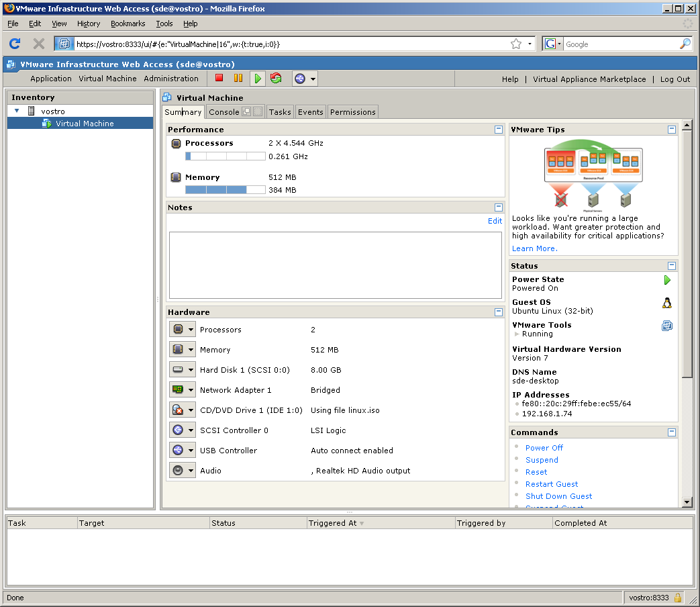Click the green Power On toolbar icon

[x=258, y=79]
